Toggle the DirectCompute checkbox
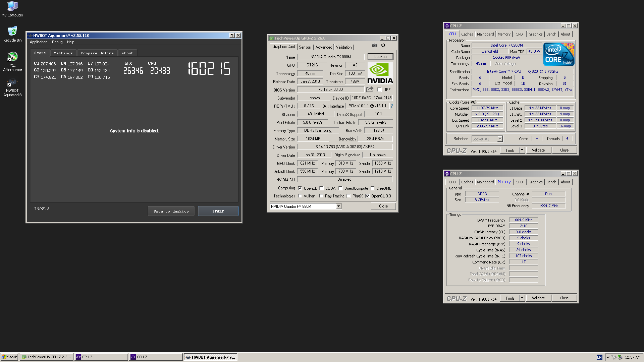This screenshot has height=362, width=644. point(340,188)
